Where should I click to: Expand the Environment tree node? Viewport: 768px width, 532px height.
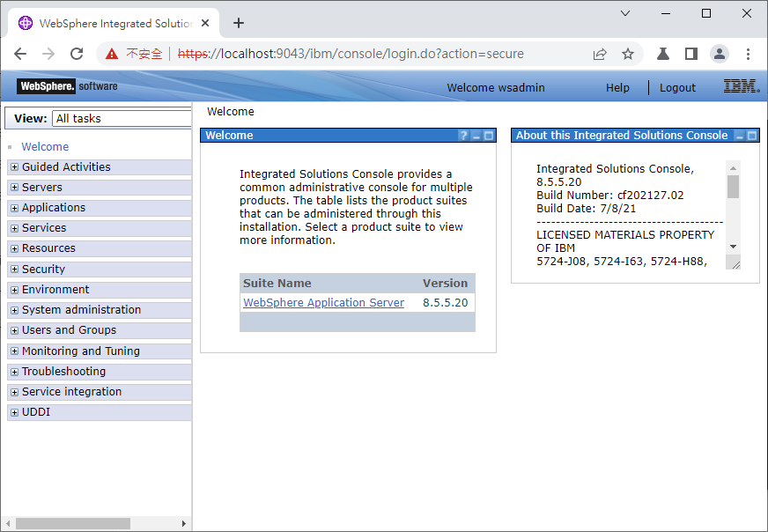15,290
